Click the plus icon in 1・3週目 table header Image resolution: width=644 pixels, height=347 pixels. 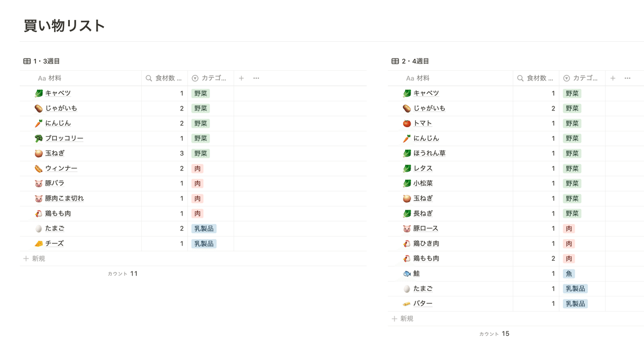pos(241,78)
